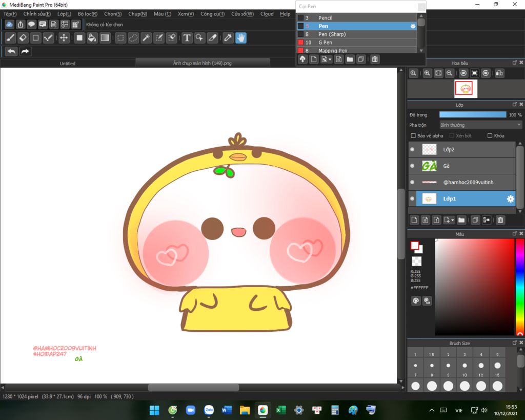Viewport: 525px width, 420px height.
Task: Open the Pen brush settings gear
Action: [413, 26]
